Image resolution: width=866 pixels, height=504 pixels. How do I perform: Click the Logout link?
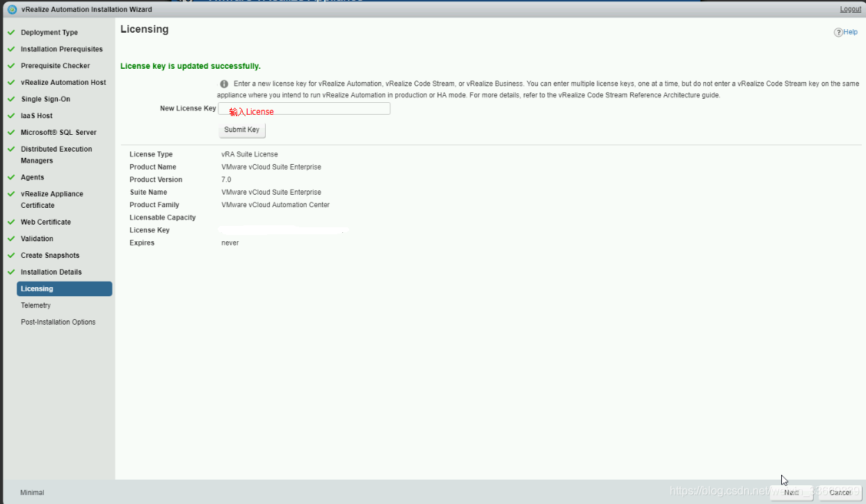tap(851, 9)
